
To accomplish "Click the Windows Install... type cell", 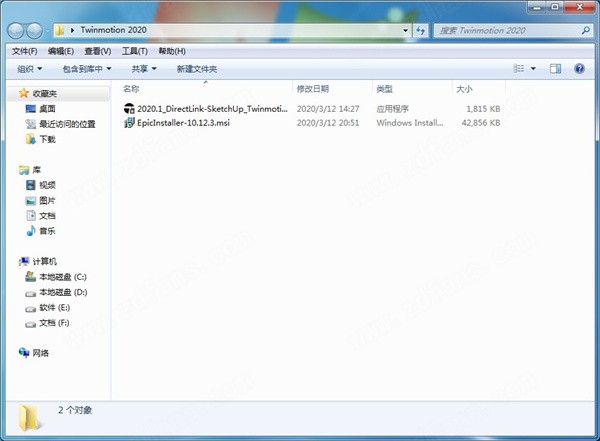I will coord(410,122).
